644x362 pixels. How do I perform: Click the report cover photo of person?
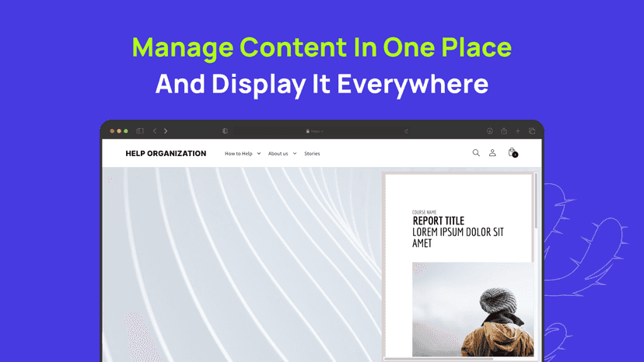[473, 309]
